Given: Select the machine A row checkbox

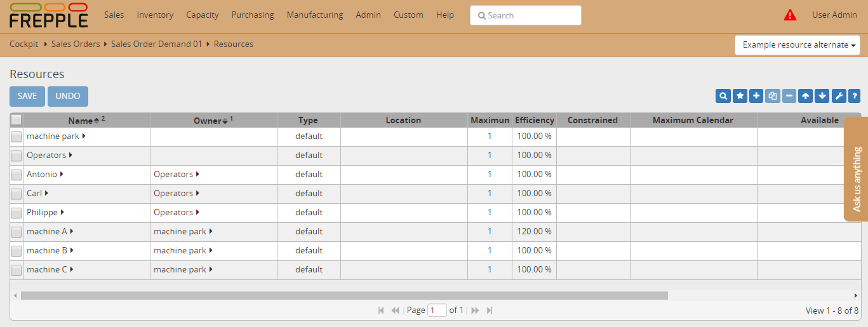Looking at the screenshot, I should pos(17,232).
